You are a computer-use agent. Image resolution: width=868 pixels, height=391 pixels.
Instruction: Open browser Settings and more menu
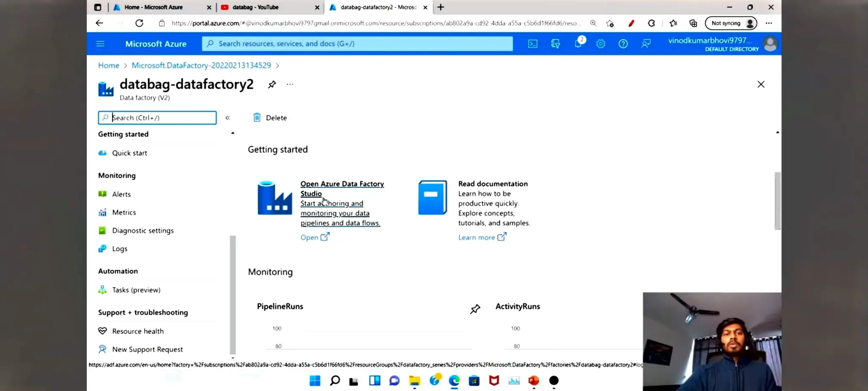(769, 23)
